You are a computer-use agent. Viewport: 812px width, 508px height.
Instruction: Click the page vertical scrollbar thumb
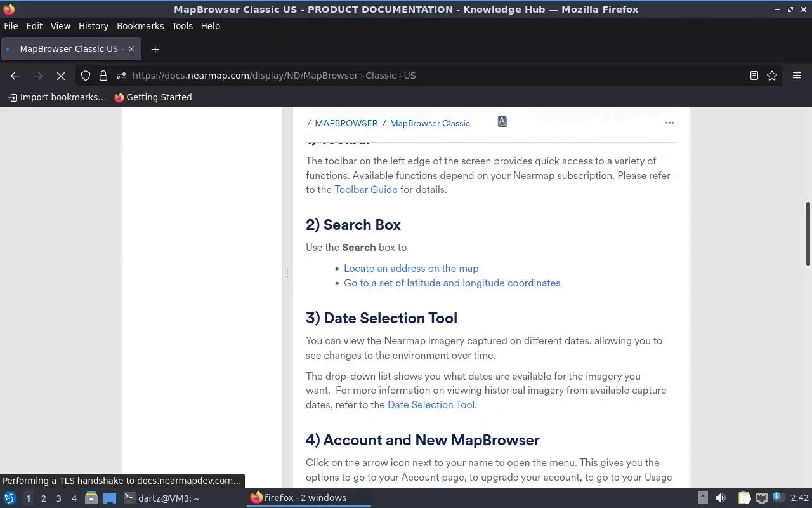point(808,234)
